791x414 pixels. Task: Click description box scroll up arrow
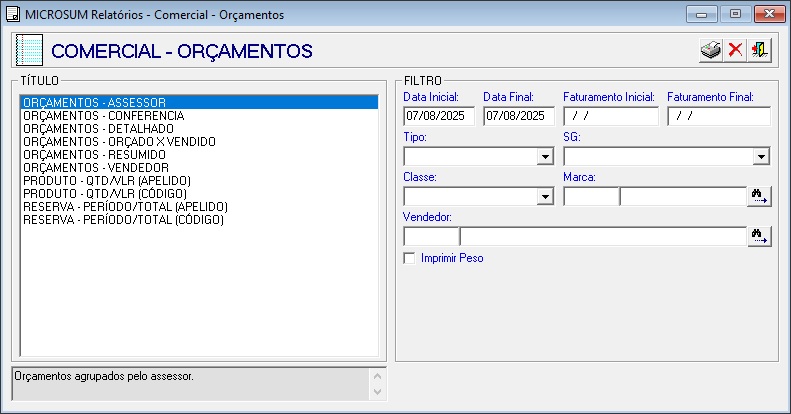click(x=377, y=376)
